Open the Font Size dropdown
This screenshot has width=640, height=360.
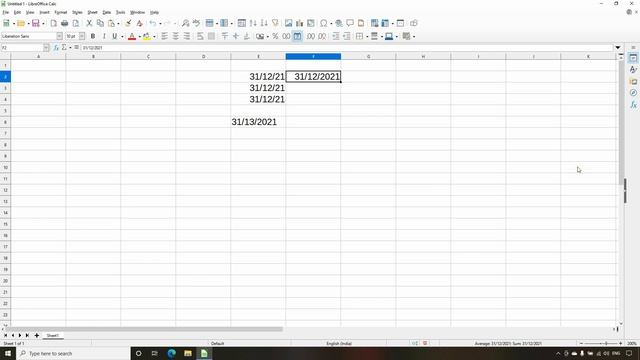coord(82,36)
